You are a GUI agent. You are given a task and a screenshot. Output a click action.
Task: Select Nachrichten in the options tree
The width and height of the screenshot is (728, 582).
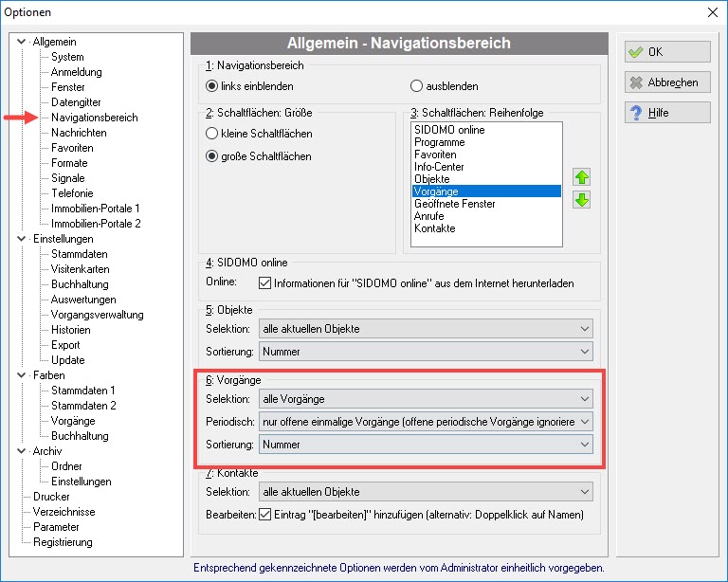[x=79, y=133]
